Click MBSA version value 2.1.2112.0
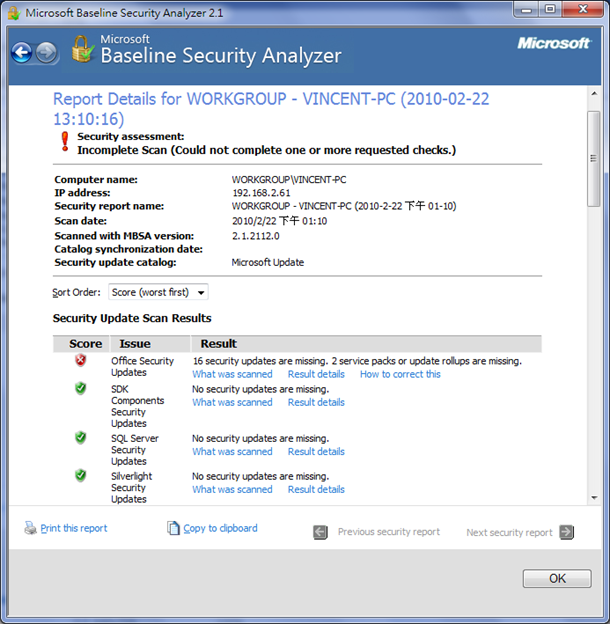Image resolution: width=610 pixels, height=624 pixels. pyautogui.click(x=256, y=236)
